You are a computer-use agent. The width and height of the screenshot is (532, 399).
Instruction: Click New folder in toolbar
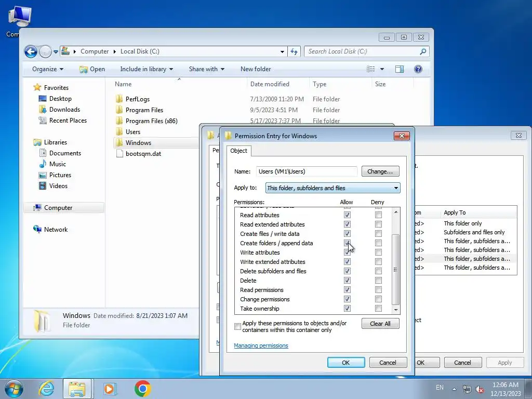256,69
